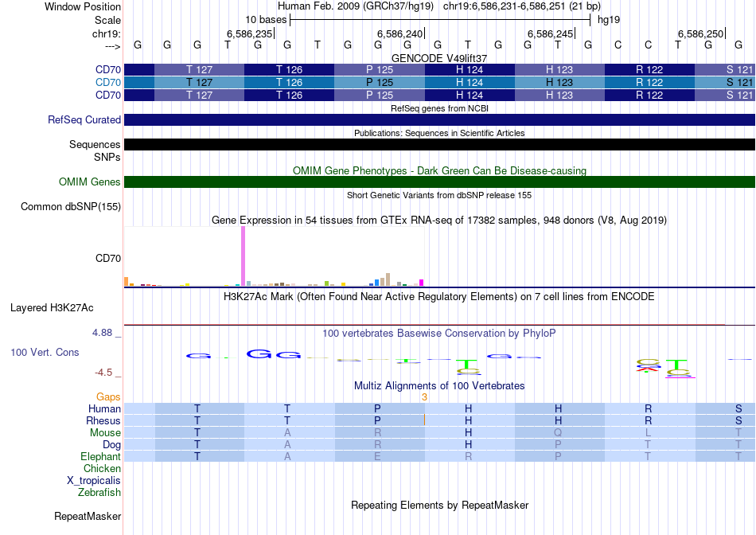Open the H3K27Ac Mark track title

coord(438,296)
